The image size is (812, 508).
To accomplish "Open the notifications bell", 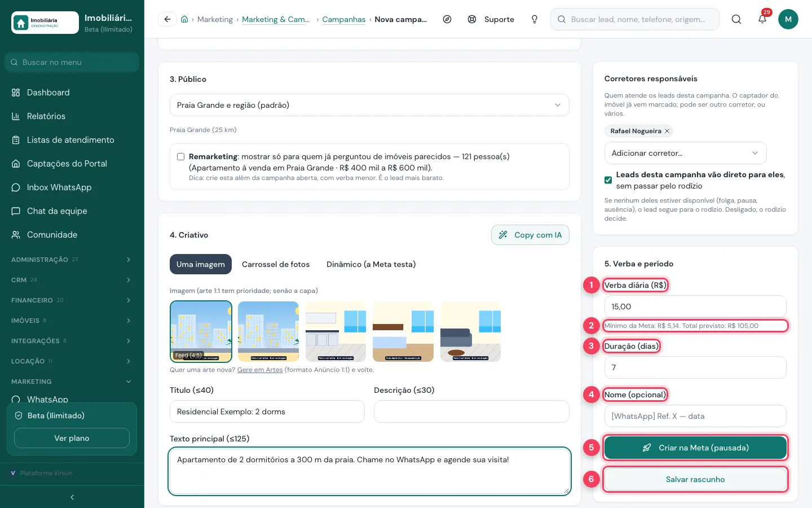I will [x=762, y=19].
